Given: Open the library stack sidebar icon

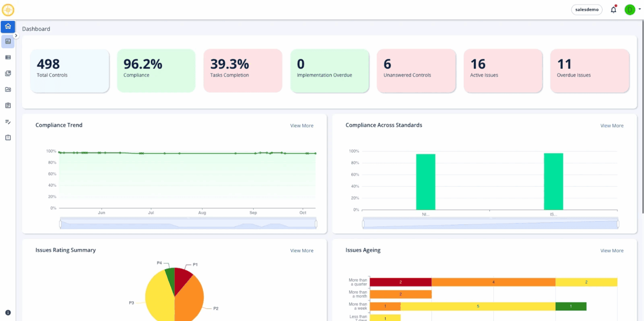Looking at the screenshot, I should coord(8,73).
